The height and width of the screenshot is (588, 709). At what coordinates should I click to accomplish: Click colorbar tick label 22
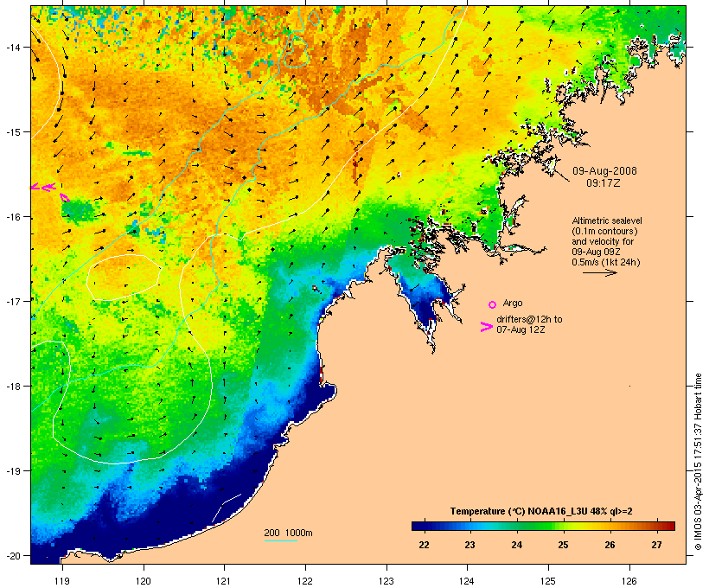tap(424, 545)
